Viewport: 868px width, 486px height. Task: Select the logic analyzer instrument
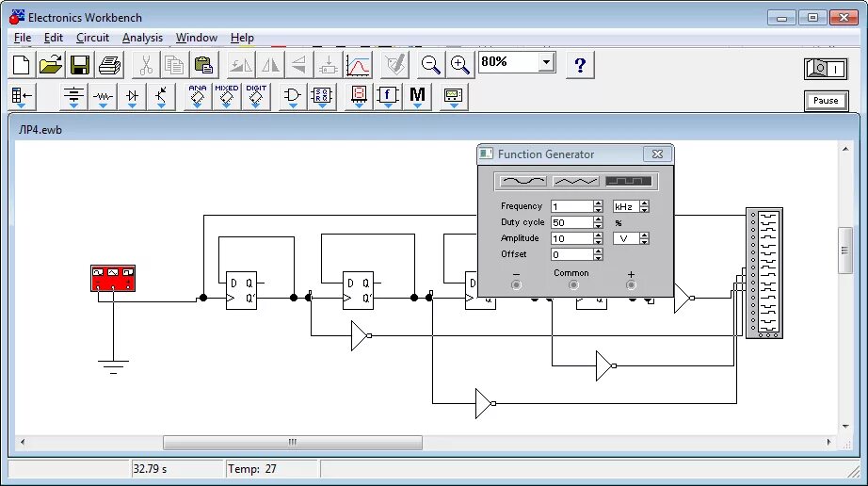(x=764, y=273)
